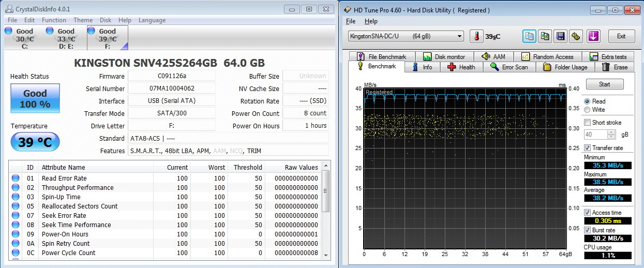Image resolution: width=644 pixels, height=268 pixels.
Task: Click the Read Error Rate status orb
Action: click(x=16, y=178)
